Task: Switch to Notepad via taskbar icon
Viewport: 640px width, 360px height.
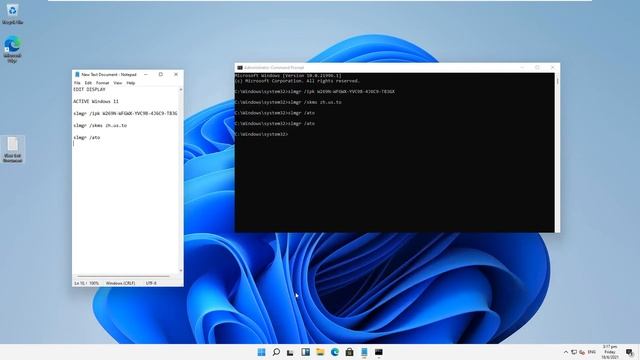Action: pos(364,352)
